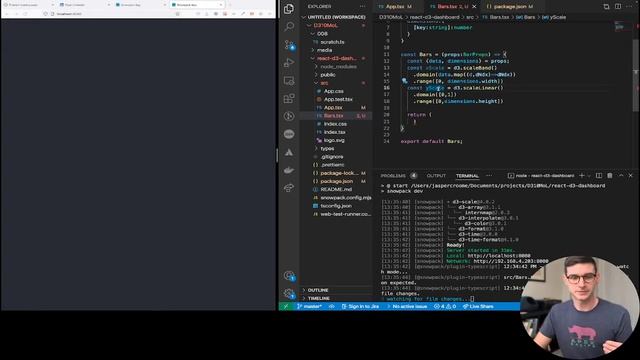This screenshot has width=640, height=360.
Task: Click the Explorer more actions ellipsis
Action: (x=362, y=7)
